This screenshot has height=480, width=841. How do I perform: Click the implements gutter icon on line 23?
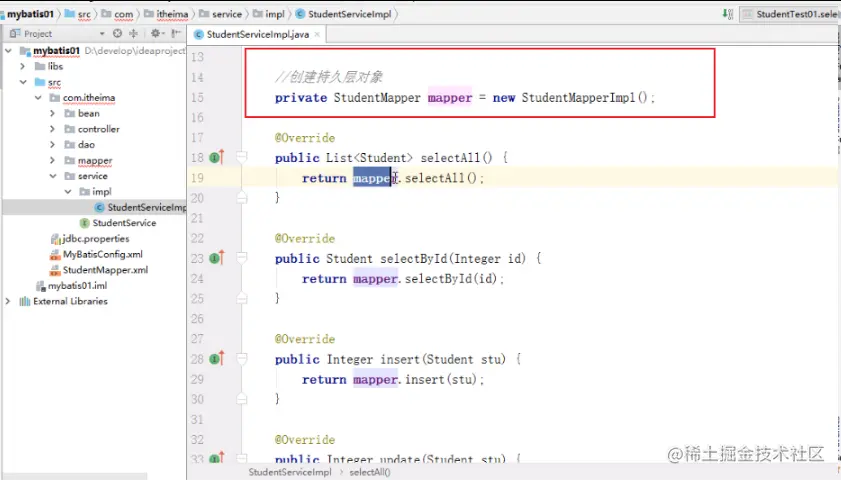[217, 258]
